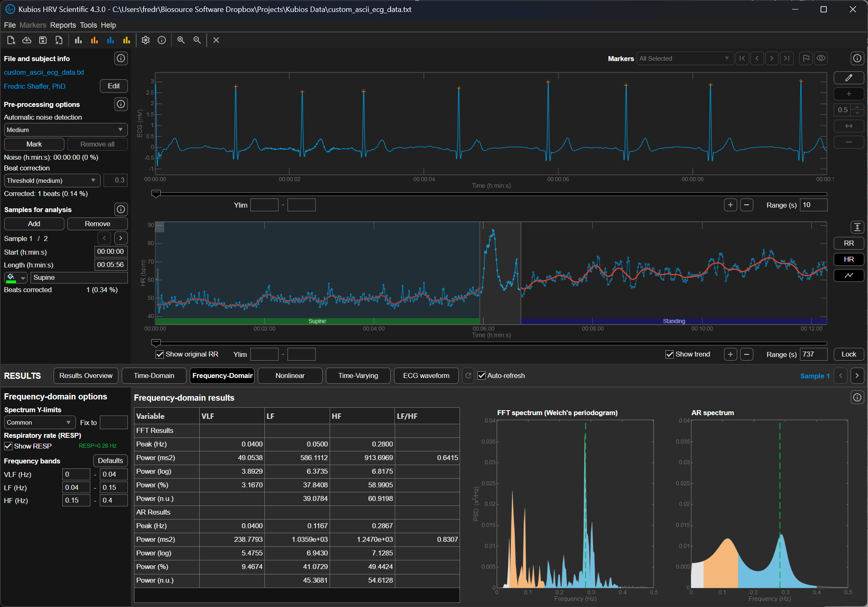
Task: Zoom out of the ECG waveform
Action: coord(197,40)
